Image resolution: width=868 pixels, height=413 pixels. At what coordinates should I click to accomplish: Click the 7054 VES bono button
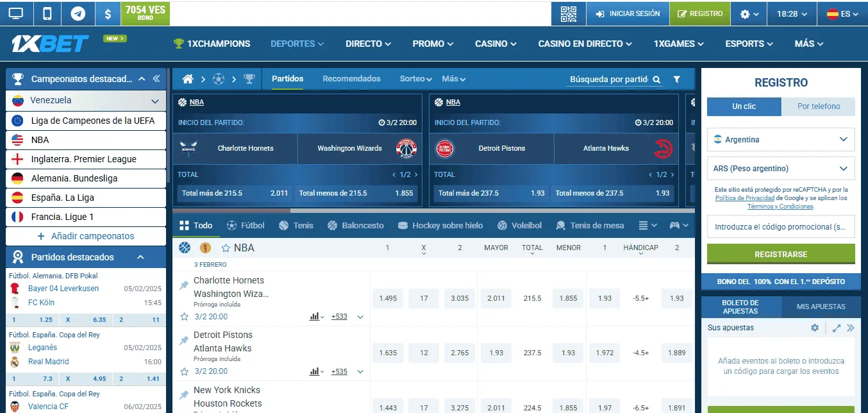point(145,13)
